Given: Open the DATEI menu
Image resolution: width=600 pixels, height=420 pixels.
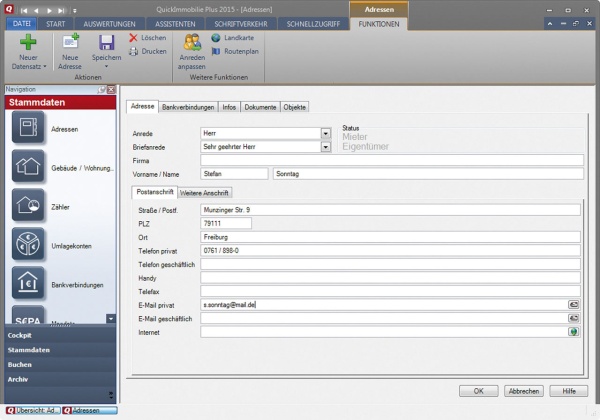Looking at the screenshot, I should (x=21, y=24).
